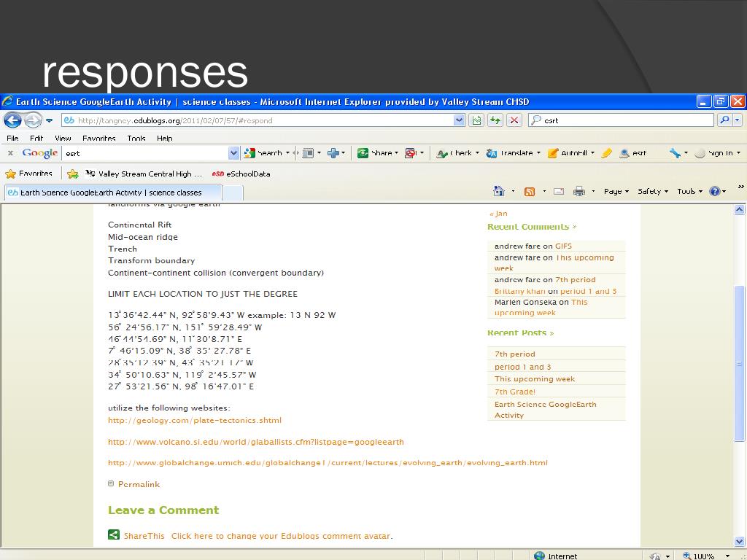This screenshot has height=560, width=747.
Task: Click the Permalink link
Action: 139,484
